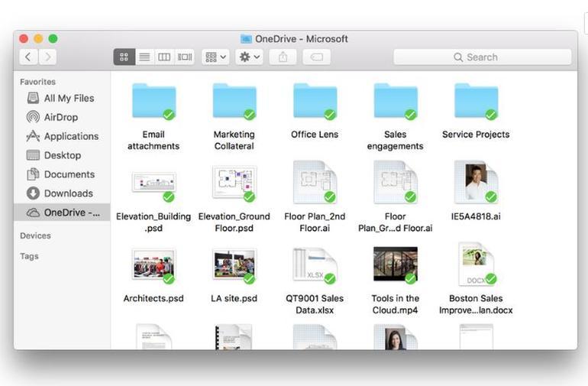Open AirDrop in the sidebar

pos(60,117)
